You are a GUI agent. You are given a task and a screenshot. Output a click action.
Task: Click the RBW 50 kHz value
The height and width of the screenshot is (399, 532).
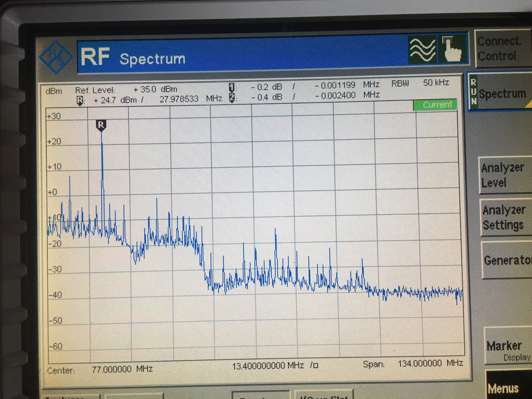click(x=436, y=83)
